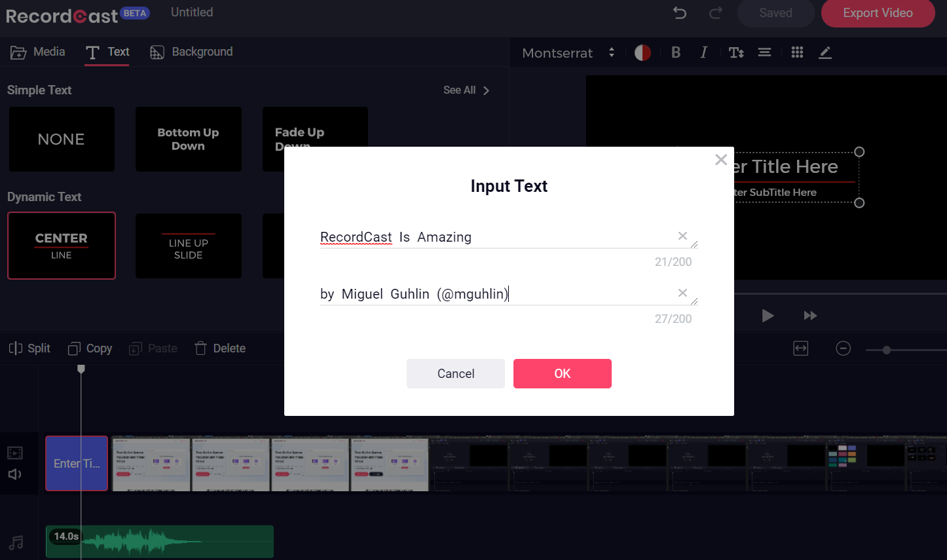Open the position grid icon
This screenshot has height=560, width=947.
(797, 52)
